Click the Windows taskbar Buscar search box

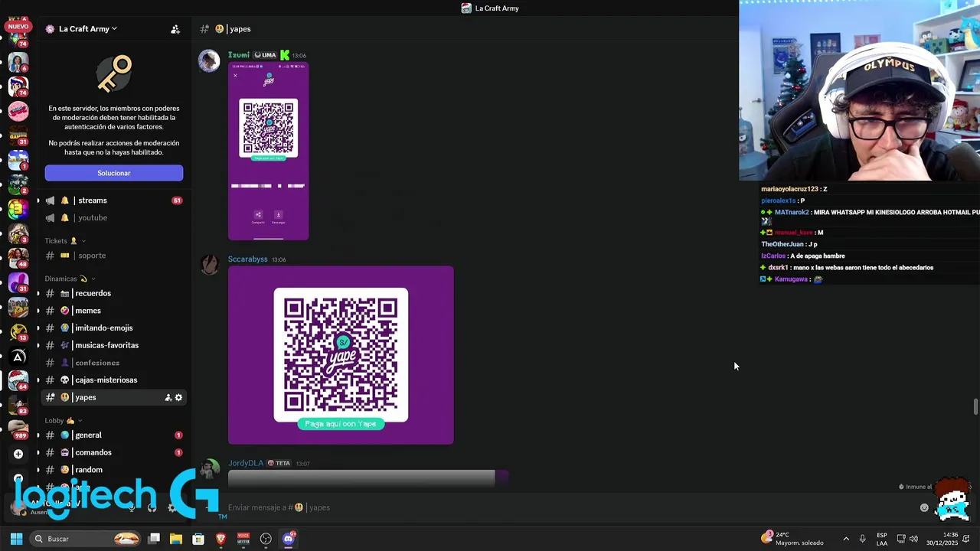pos(87,539)
